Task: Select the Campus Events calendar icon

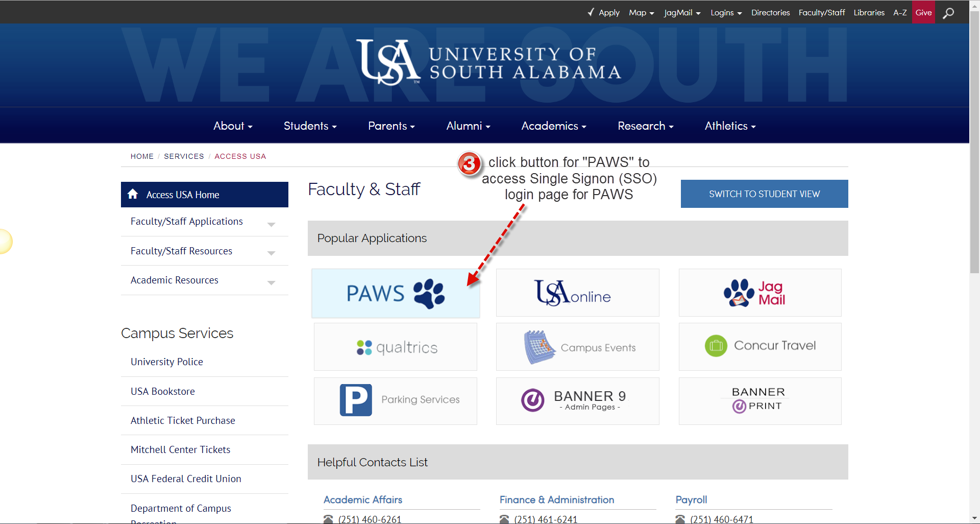Action: pos(540,346)
